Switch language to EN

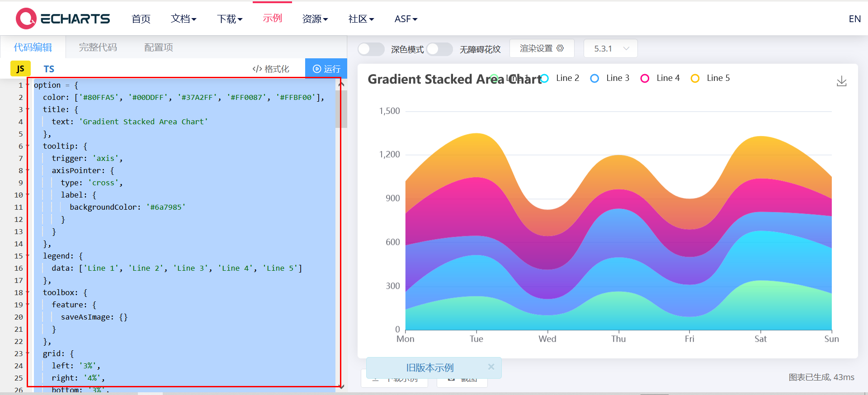854,19
